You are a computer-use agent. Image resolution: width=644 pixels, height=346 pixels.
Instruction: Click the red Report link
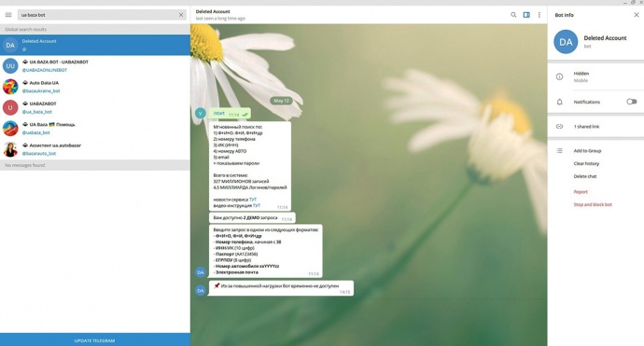pyautogui.click(x=581, y=192)
